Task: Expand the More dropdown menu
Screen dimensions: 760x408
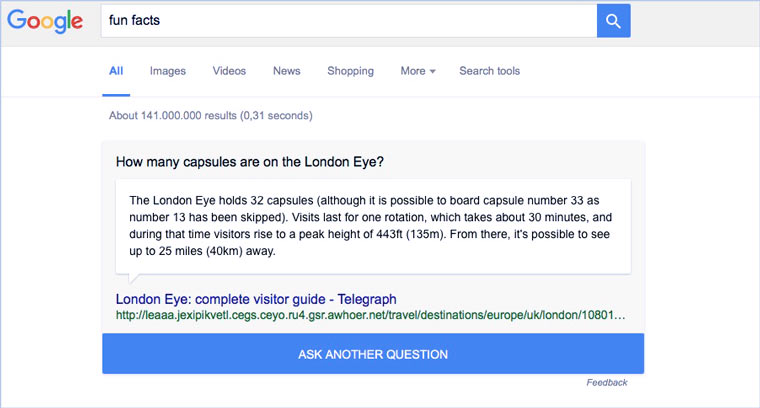Action: (x=418, y=71)
